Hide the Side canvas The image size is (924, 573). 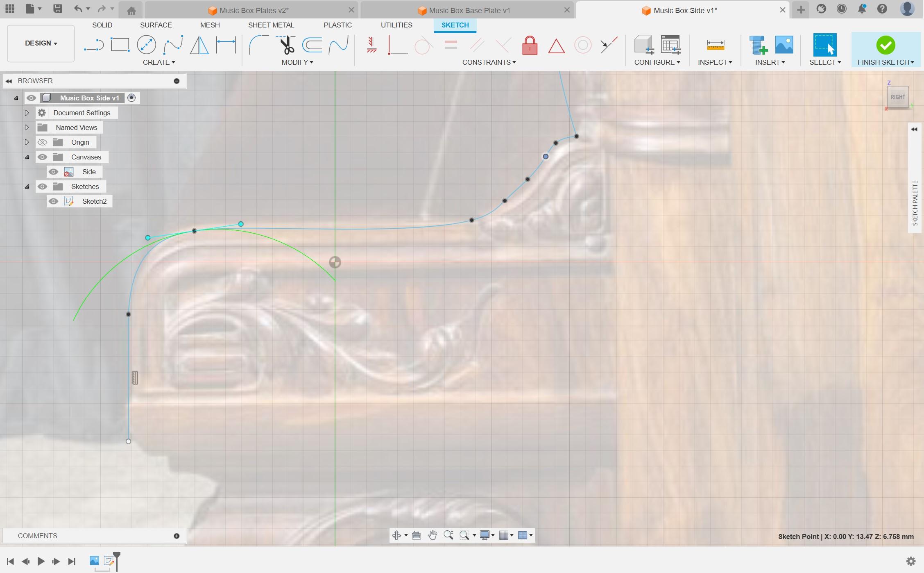pyautogui.click(x=53, y=172)
